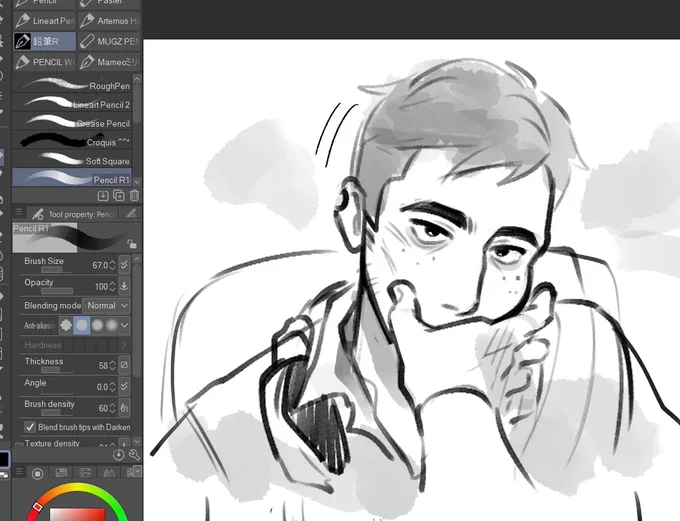Choose the RoughPen brush
The height and width of the screenshot is (521, 680).
[x=72, y=85]
